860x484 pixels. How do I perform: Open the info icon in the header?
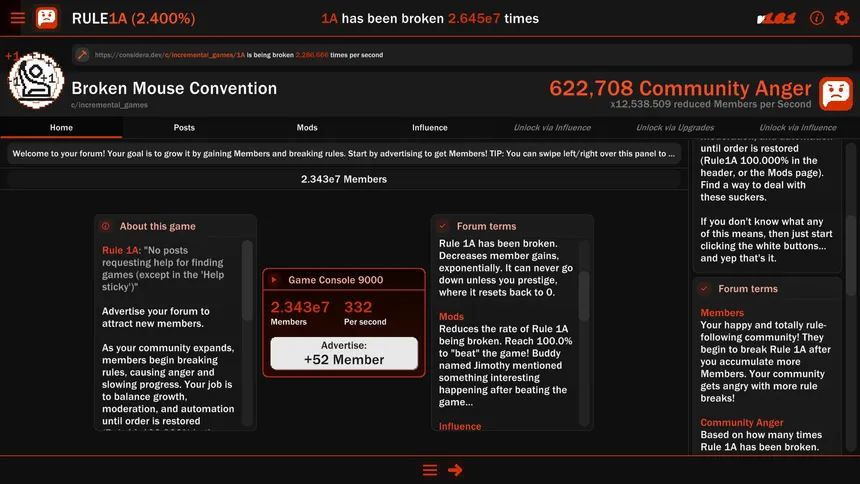[817, 18]
